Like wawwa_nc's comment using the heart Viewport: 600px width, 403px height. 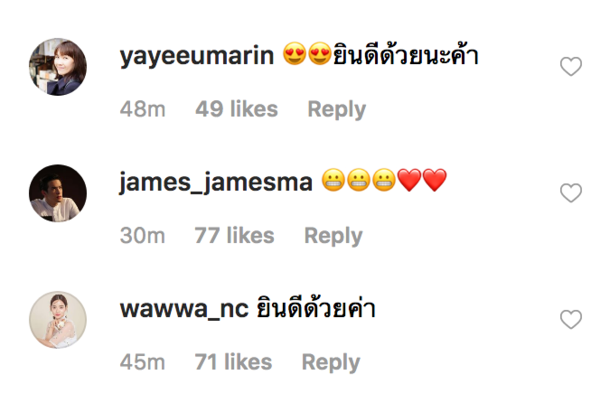(x=571, y=319)
